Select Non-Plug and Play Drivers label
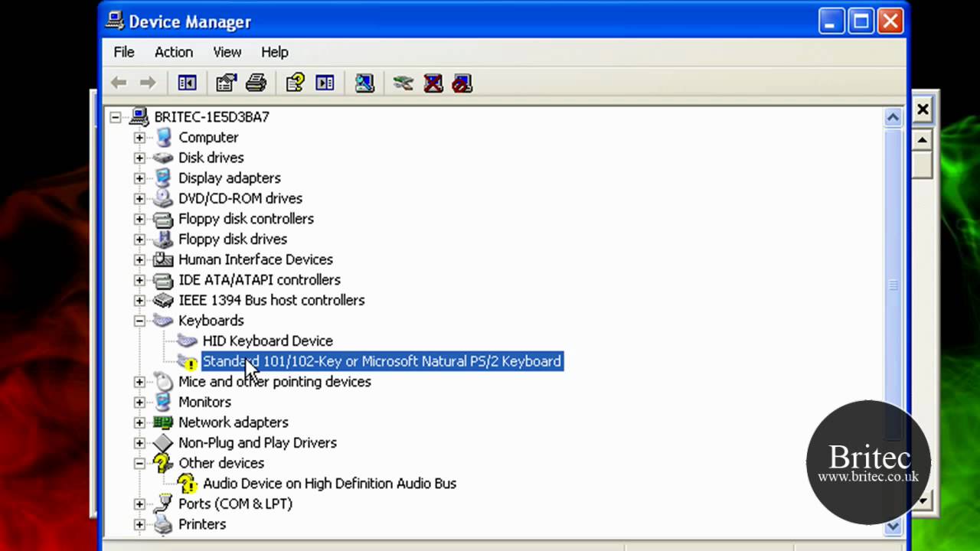This screenshot has height=551, width=980. [257, 442]
